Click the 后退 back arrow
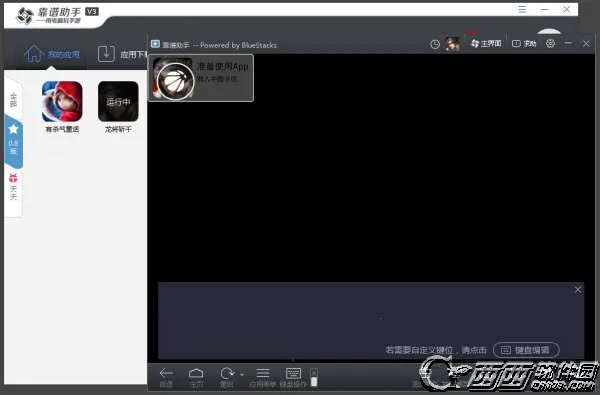The image size is (600, 395). point(166,377)
